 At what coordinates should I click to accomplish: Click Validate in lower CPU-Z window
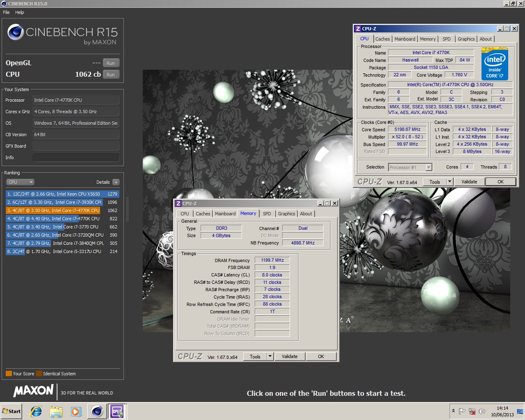click(x=290, y=357)
